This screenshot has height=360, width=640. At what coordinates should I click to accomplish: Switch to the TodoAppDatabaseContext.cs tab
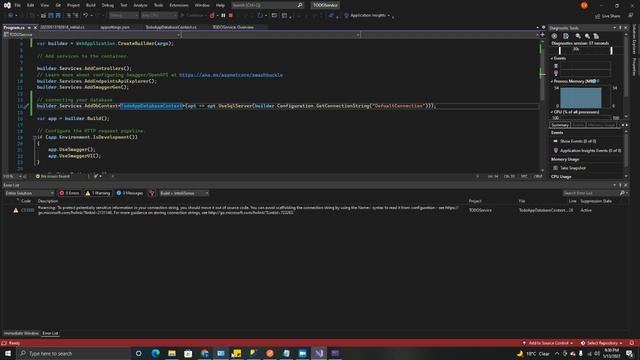171,27
